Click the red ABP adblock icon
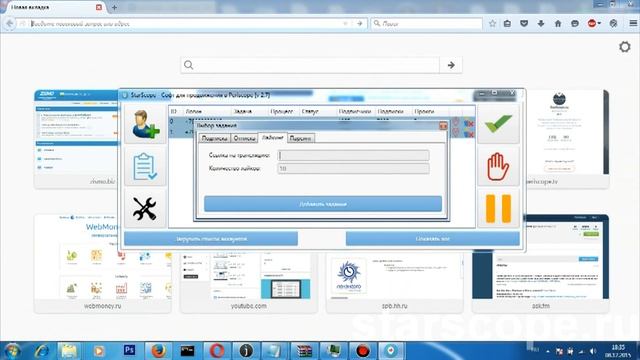 [592, 24]
